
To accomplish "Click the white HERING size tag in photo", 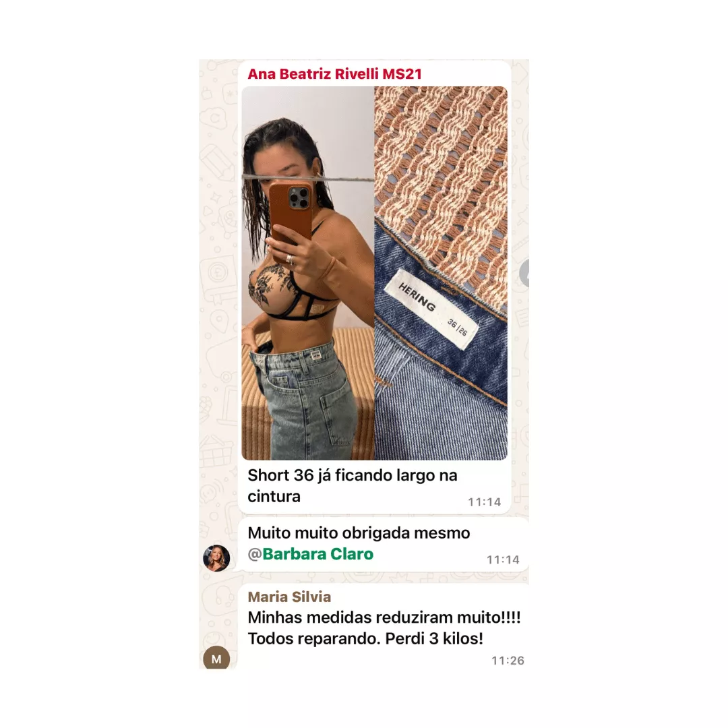I will [x=432, y=309].
